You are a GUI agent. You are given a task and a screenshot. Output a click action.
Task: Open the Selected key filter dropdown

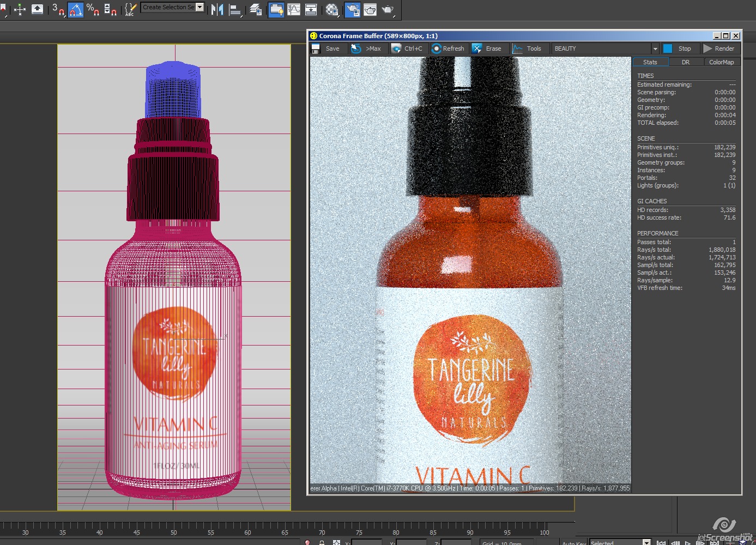click(620, 542)
